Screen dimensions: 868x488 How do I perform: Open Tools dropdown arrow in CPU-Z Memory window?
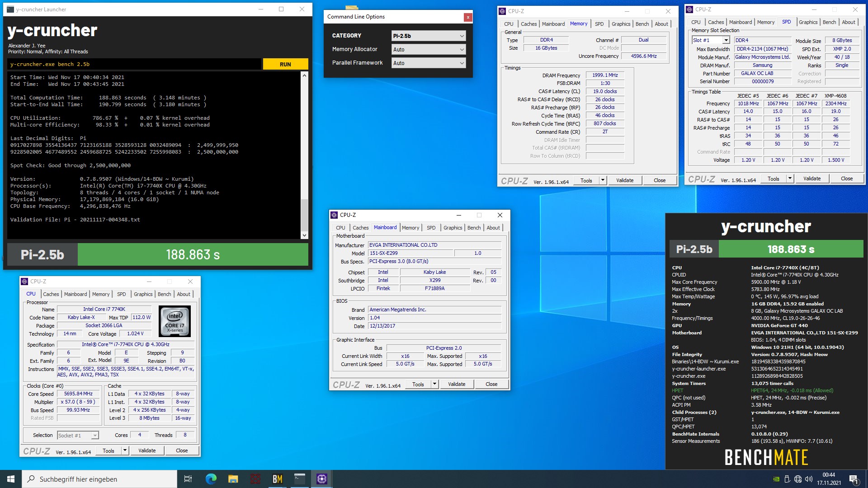coord(603,180)
